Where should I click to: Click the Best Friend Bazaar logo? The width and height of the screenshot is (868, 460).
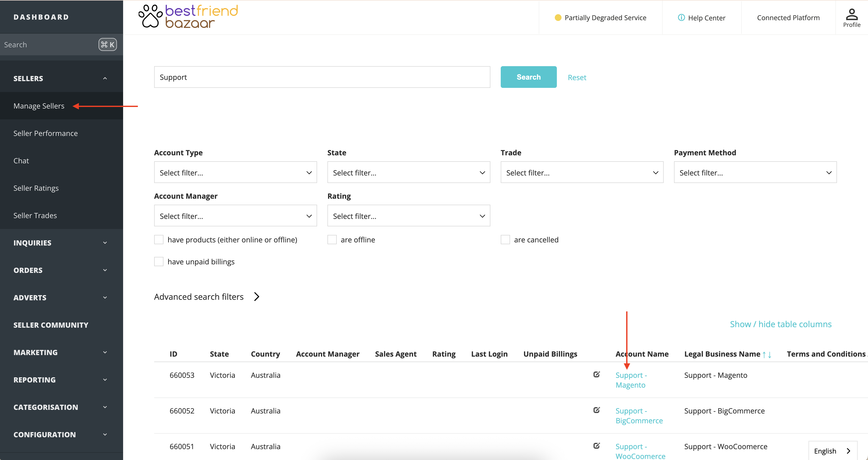tap(188, 17)
